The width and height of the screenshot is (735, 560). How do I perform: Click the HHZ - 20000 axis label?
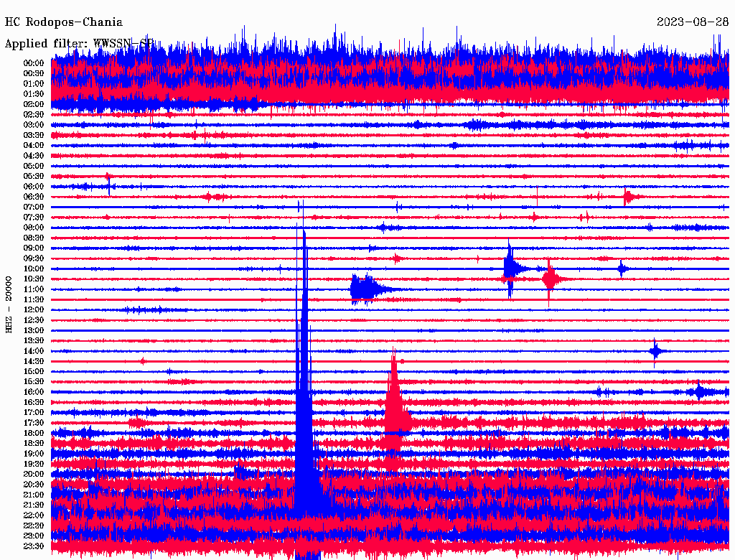coord(9,304)
